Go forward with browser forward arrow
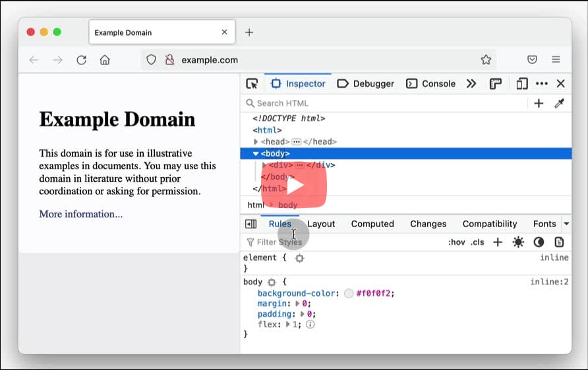Image resolution: width=588 pixels, height=370 pixels. pos(58,60)
